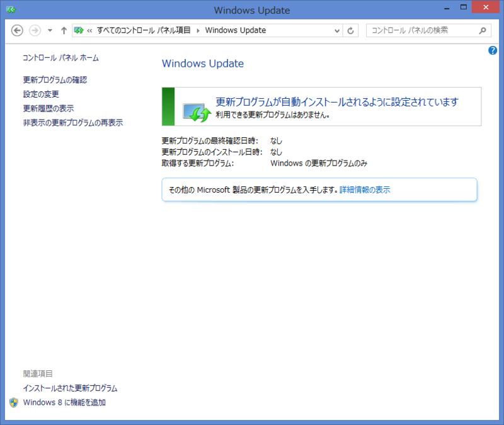Click the 関連項目 section label

tap(38, 373)
